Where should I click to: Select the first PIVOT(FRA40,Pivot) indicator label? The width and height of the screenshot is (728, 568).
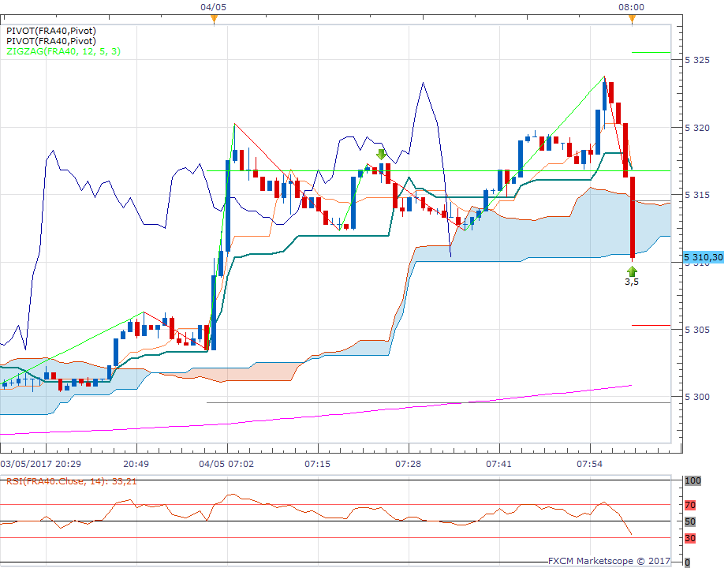(x=51, y=31)
